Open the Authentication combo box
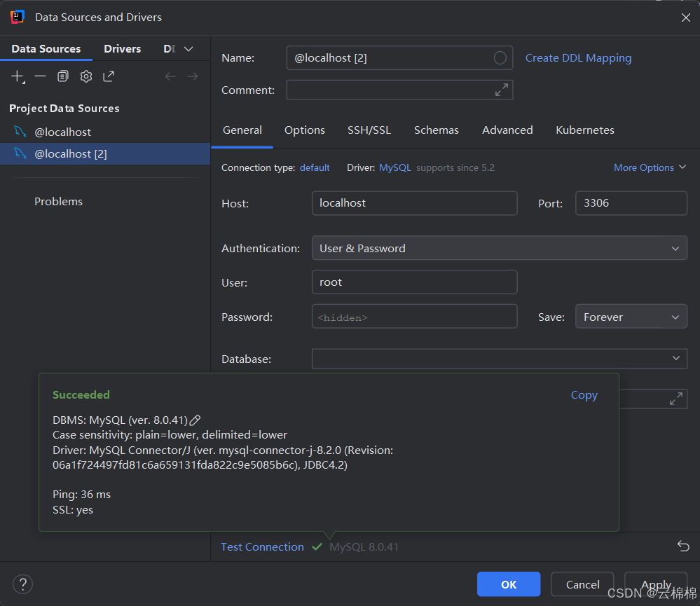The height and width of the screenshot is (606, 700). pyautogui.click(x=499, y=248)
